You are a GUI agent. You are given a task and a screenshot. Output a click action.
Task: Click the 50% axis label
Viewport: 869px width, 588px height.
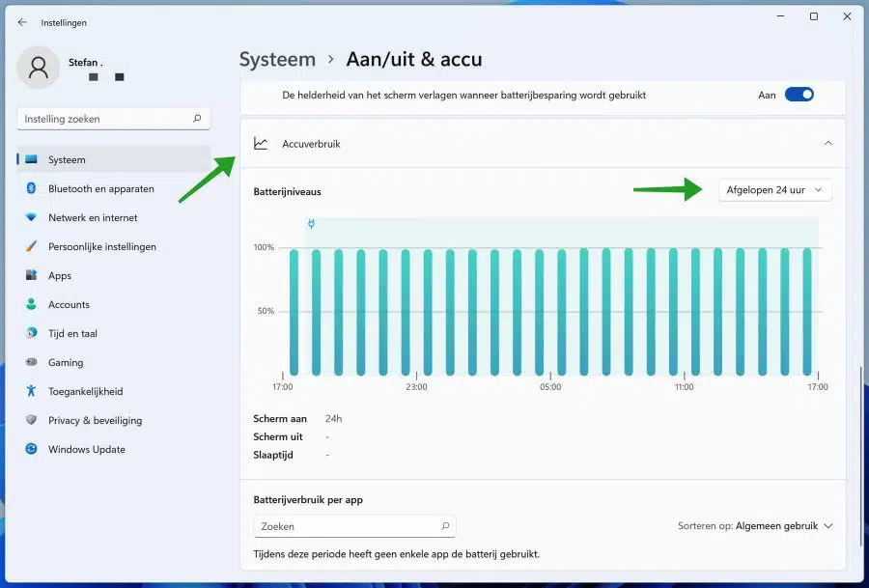pyautogui.click(x=266, y=311)
